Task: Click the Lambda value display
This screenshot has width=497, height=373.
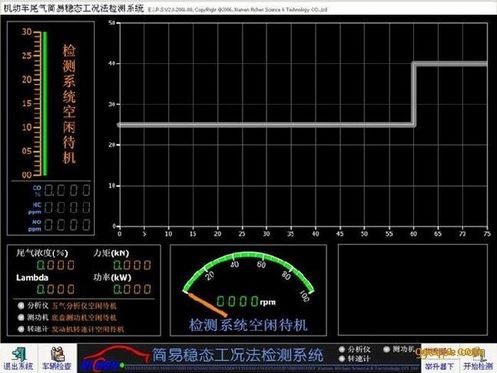Action: 56,289
